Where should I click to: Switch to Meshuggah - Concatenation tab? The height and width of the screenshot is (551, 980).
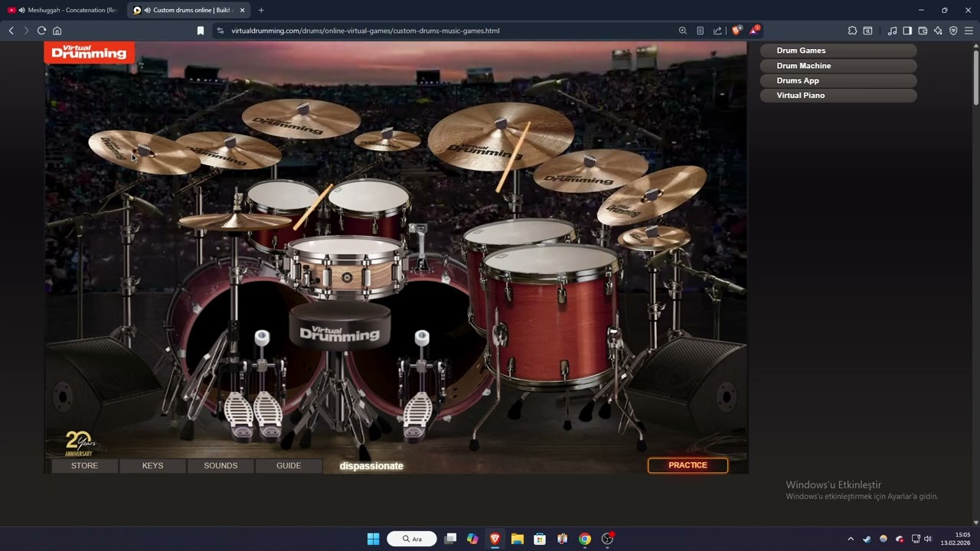pos(63,10)
